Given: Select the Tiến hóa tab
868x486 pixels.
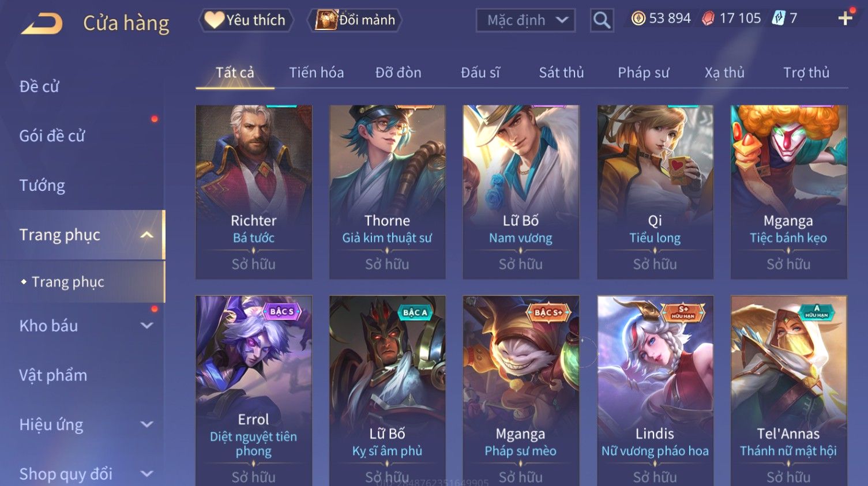Looking at the screenshot, I should click(x=316, y=73).
